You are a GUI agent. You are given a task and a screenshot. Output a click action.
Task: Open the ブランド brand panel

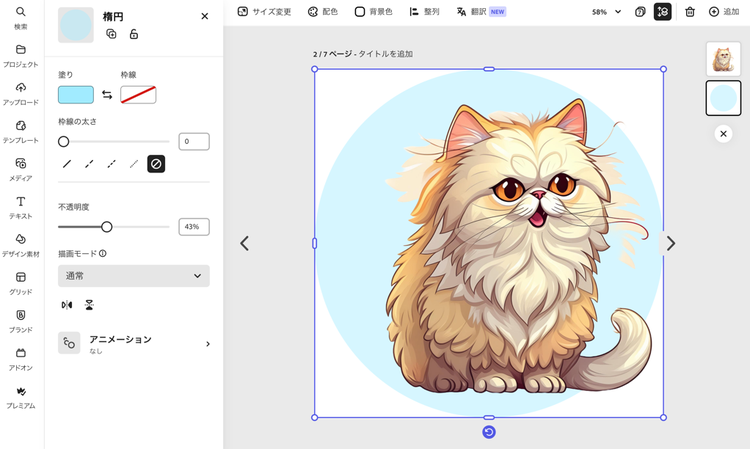[21, 321]
